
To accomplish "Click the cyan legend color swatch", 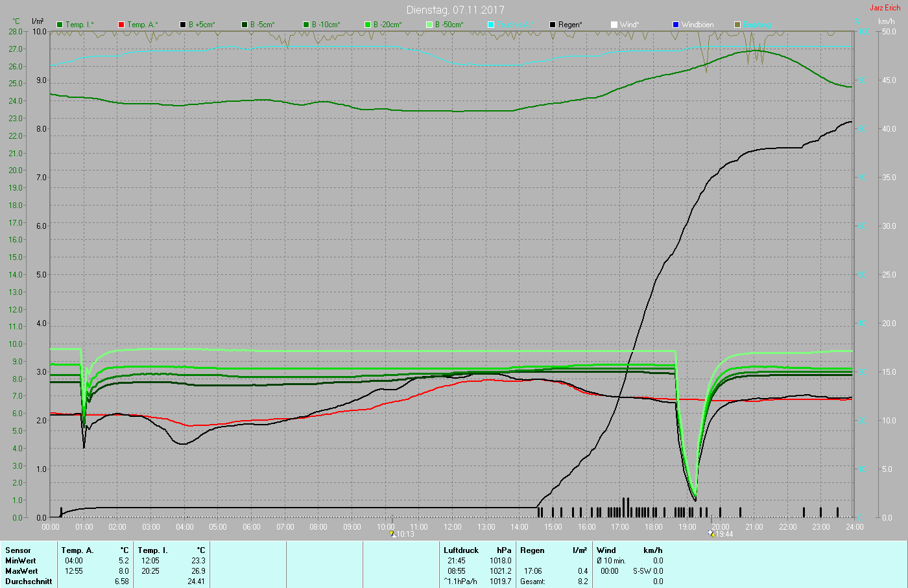I will click(491, 25).
